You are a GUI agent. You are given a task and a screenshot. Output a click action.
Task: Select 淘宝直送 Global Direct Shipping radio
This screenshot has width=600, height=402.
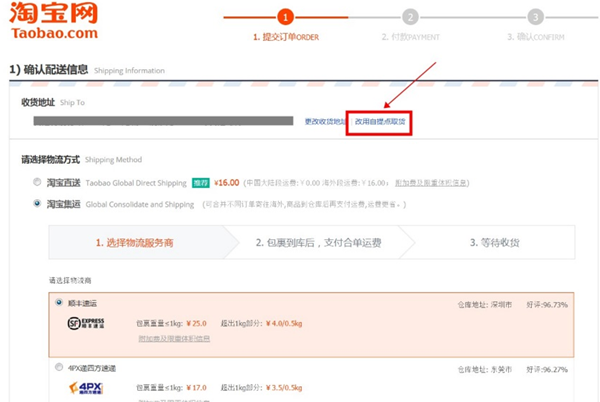(x=37, y=182)
